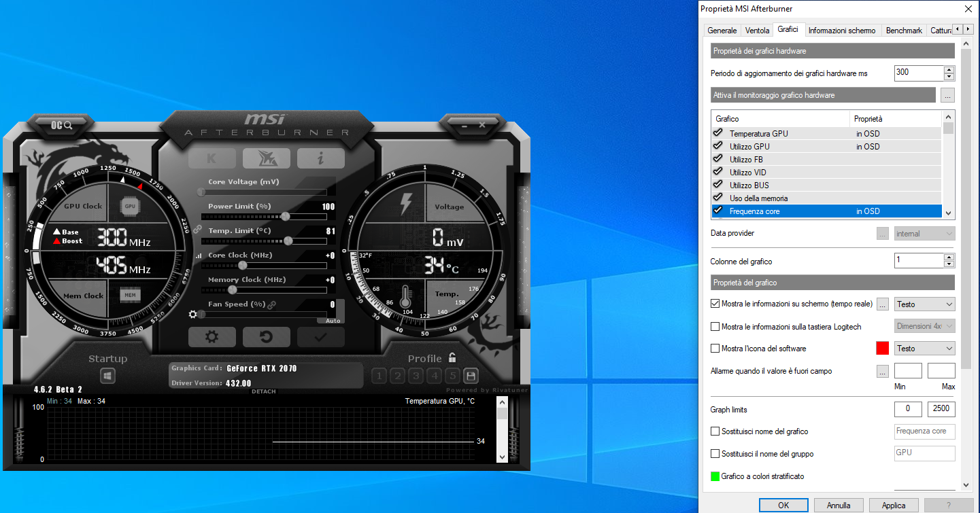Viewport: 980px width, 513px height.
Task: Click the fan speed settings gear icon
Action: click(x=193, y=314)
